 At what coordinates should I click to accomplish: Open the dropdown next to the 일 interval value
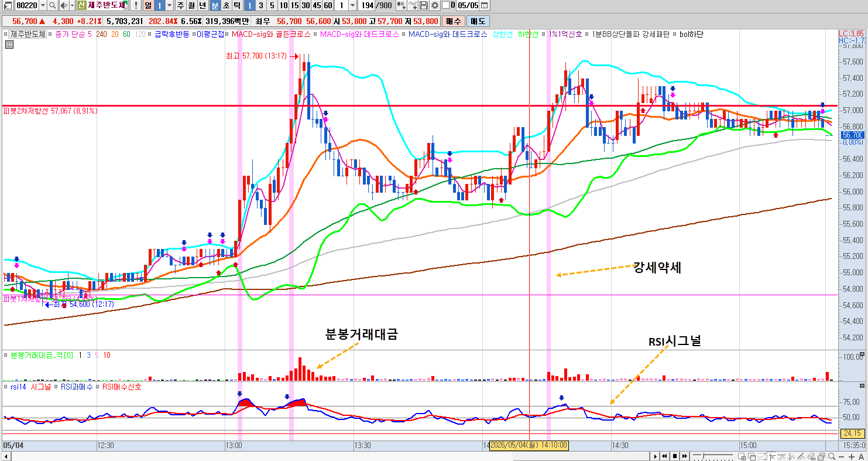pyautogui.click(x=170, y=5)
